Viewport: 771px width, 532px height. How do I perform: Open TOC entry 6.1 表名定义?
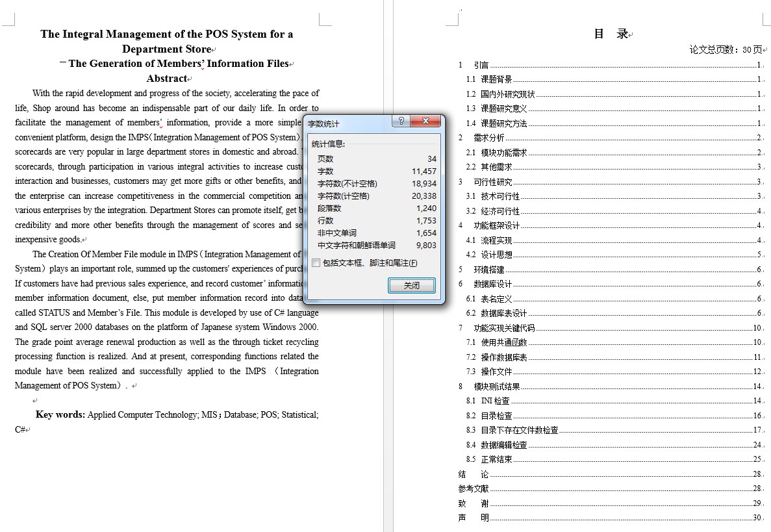[x=614, y=299]
